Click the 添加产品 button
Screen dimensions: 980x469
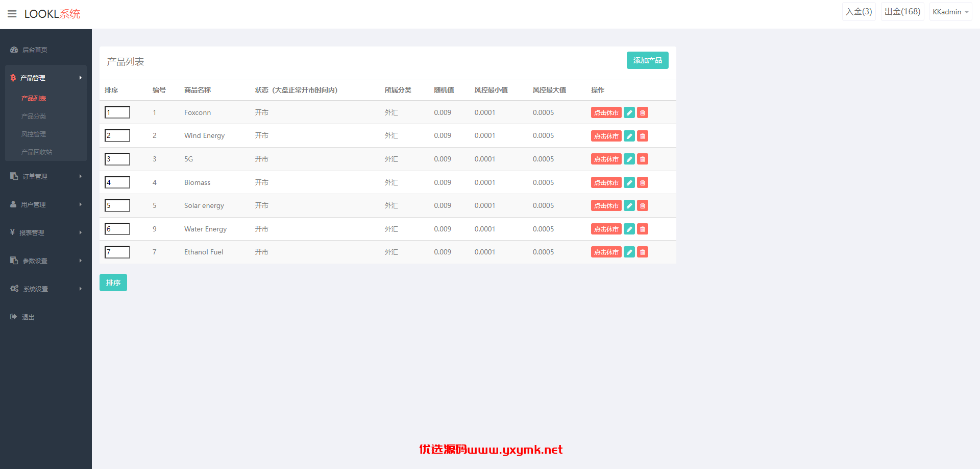pos(647,60)
